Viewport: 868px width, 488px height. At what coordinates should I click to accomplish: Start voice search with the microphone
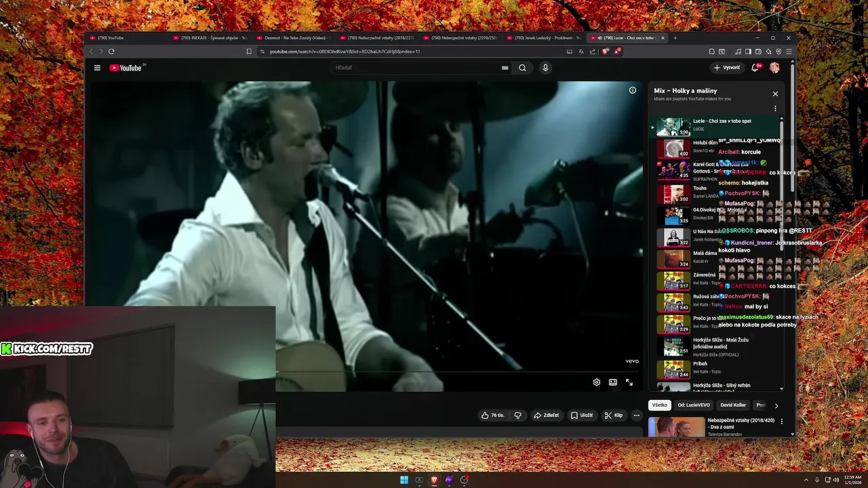(x=545, y=68)
